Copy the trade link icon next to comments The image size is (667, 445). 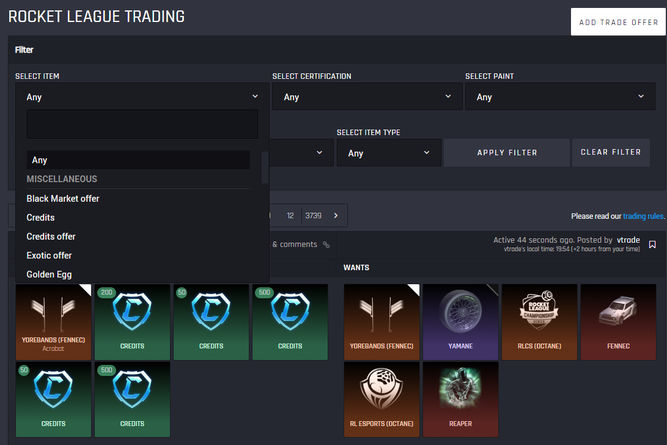[x=326, y=245]
